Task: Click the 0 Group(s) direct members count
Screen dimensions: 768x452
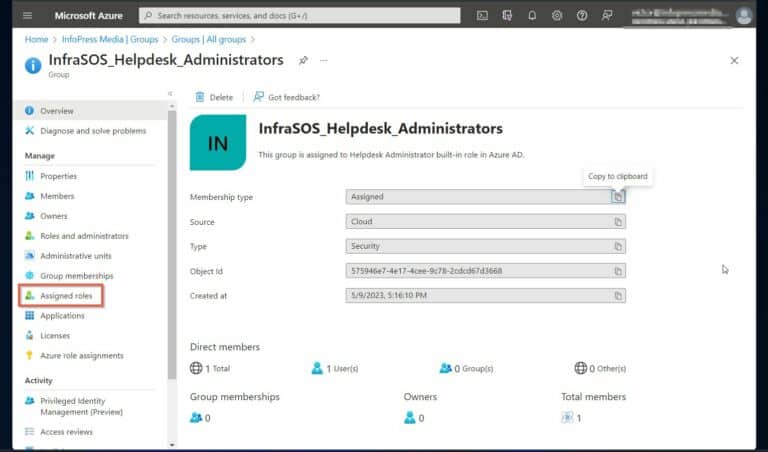Action: click(x=466, y=368)
